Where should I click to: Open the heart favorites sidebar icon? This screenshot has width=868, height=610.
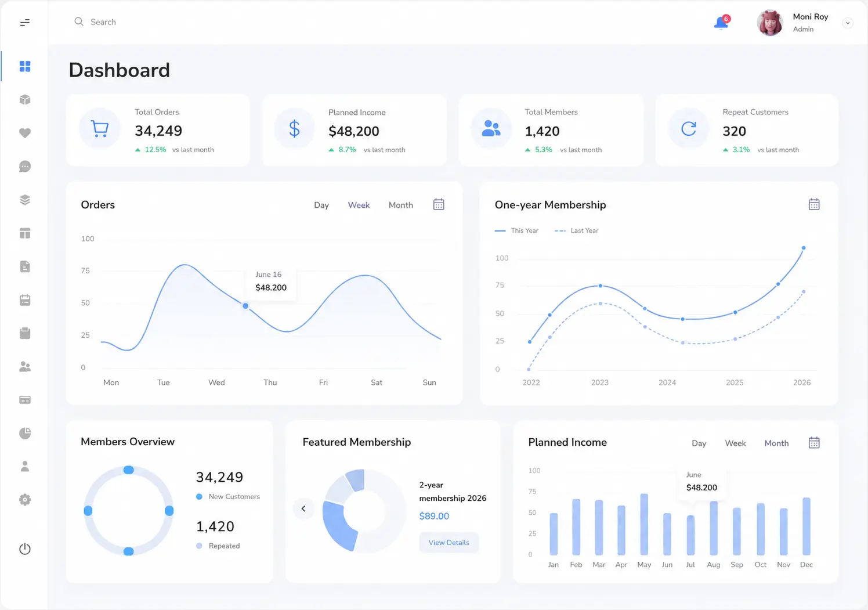tap(25, 133)
